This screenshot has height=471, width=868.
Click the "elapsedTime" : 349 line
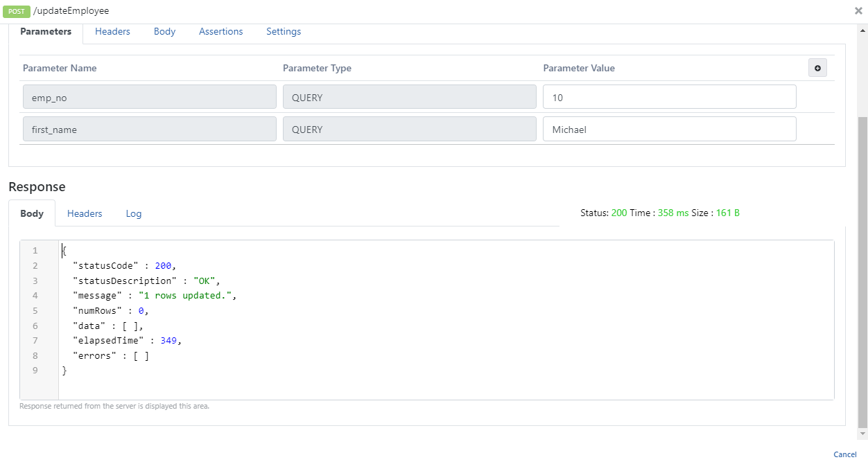click(x=128, y=340)
